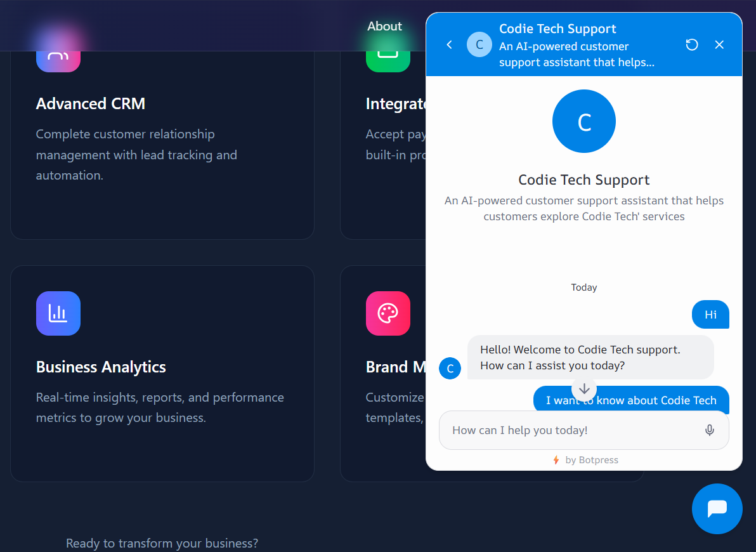The height and width of the screenshot is (552, 756).
Task: Click 'I want to know about Codie Tech' message
Action: pos(631,400)
